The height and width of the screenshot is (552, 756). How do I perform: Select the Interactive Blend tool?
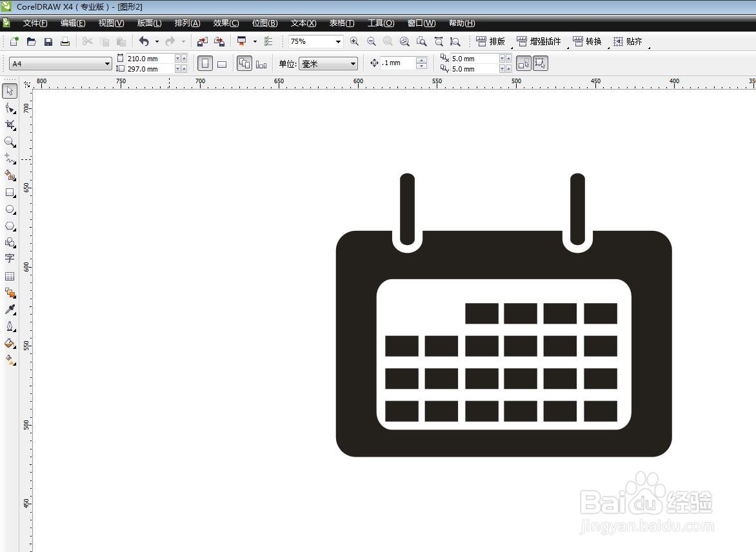pos(10,293)
